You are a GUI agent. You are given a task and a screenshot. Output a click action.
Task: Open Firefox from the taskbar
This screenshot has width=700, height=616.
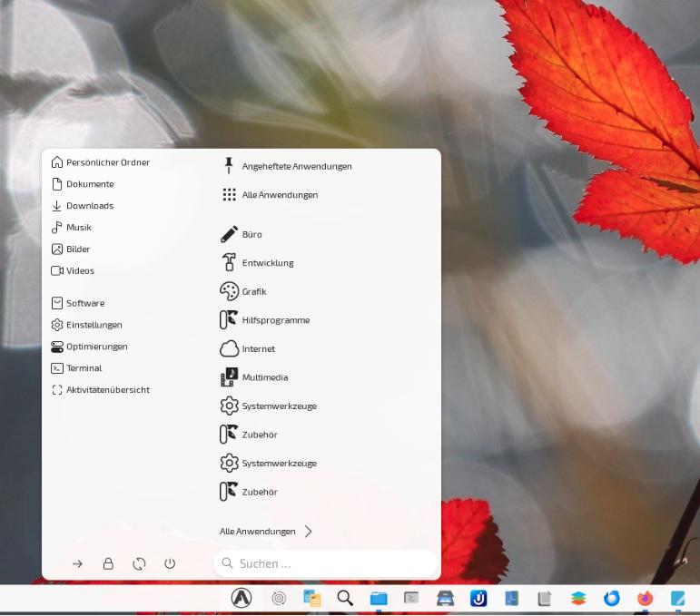645,599
